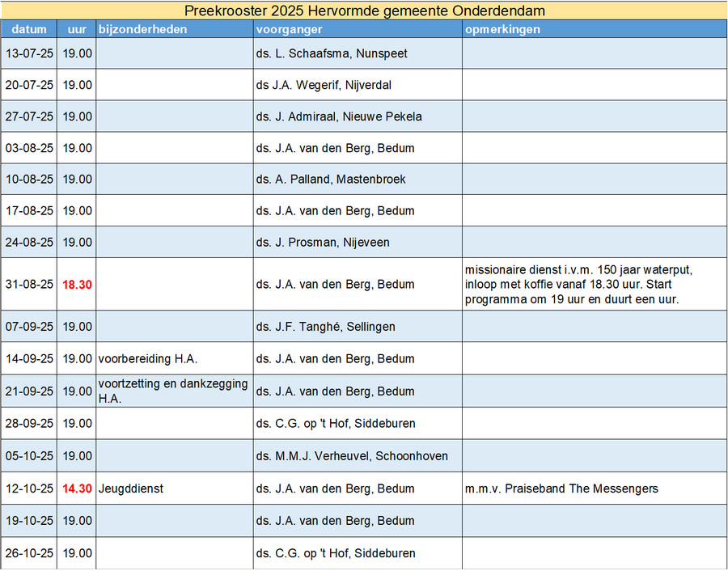Select the voorganger cell in the 03-08-25 row
This screenshot has height=571, width=728.
click(x=358, y=148)
